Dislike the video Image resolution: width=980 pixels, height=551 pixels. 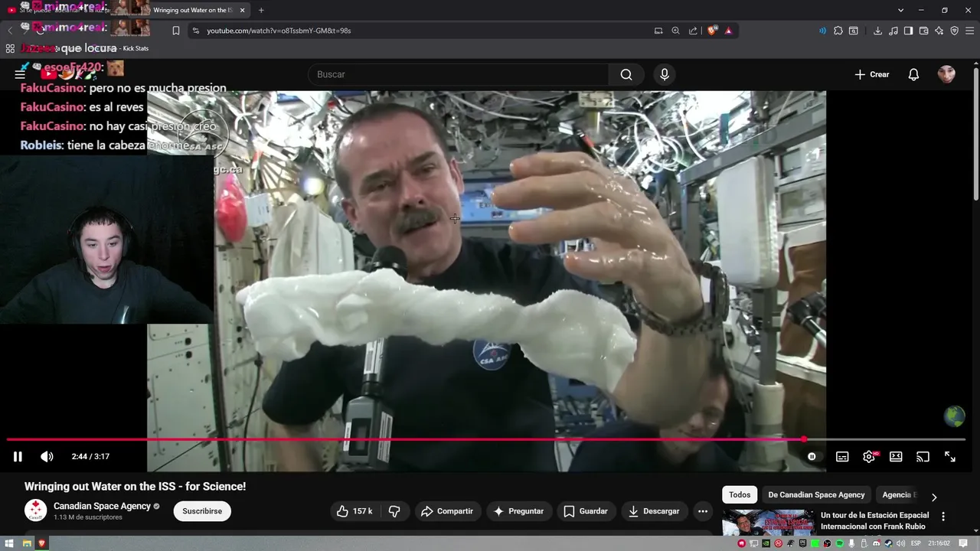point(394,511)
